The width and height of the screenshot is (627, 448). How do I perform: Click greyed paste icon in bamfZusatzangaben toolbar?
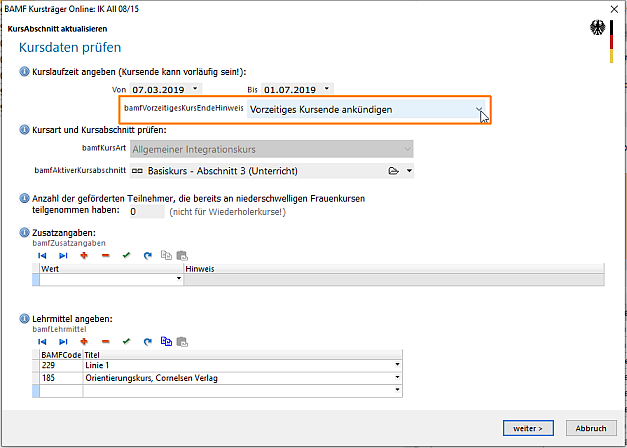click(182, 255)
